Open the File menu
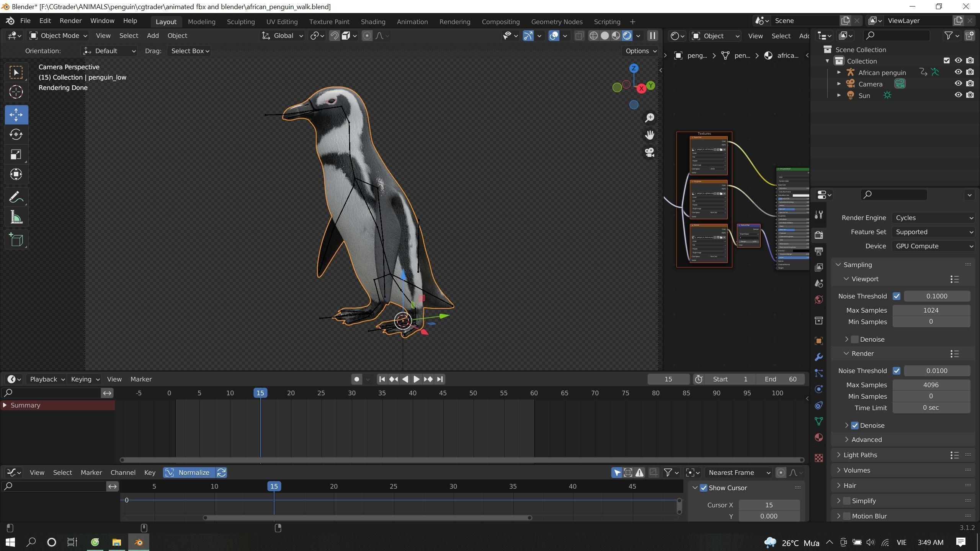Viewport: 980px width, 551px height. tap(25, 21)
